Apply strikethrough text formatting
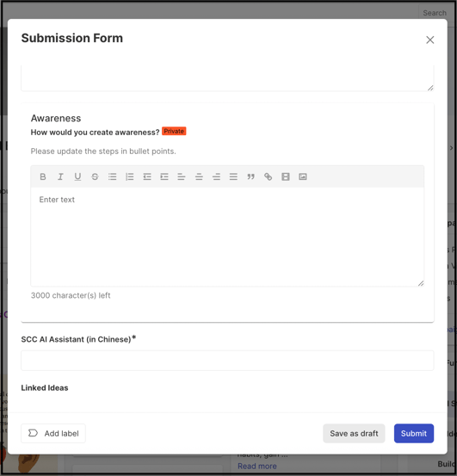Screen dimensions: 457x476 95,176
